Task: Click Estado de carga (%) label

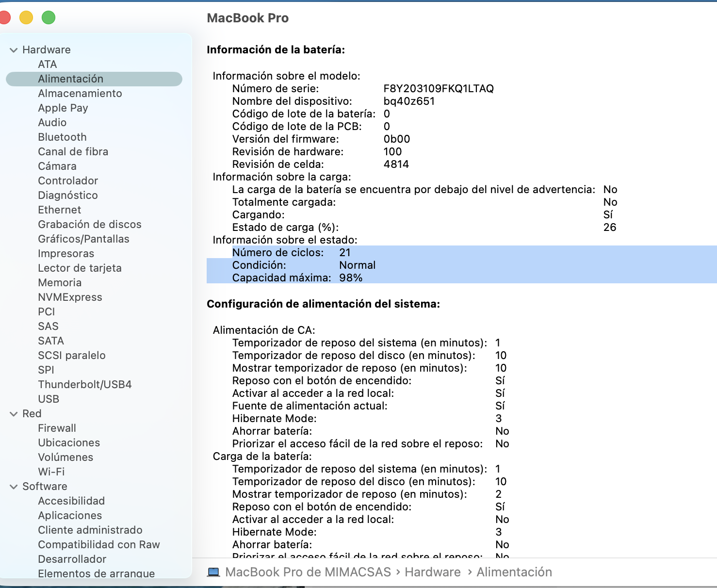Action: click(285, 228)
